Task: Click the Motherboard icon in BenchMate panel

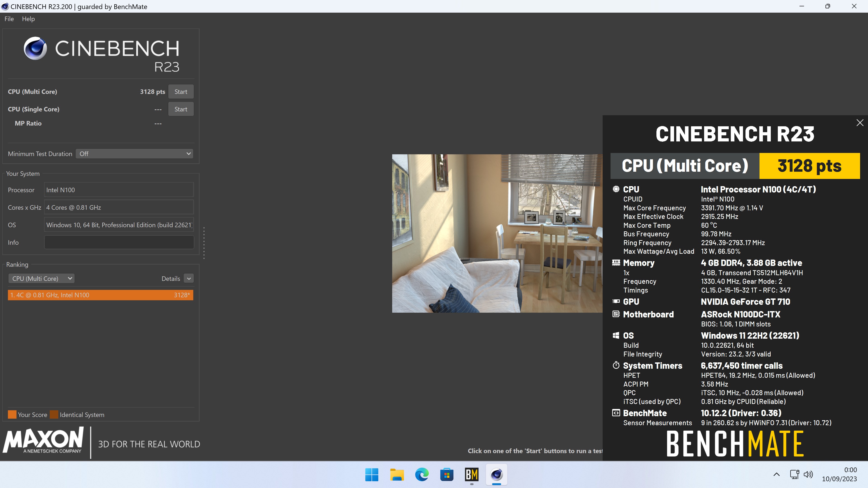Action: 616,314
